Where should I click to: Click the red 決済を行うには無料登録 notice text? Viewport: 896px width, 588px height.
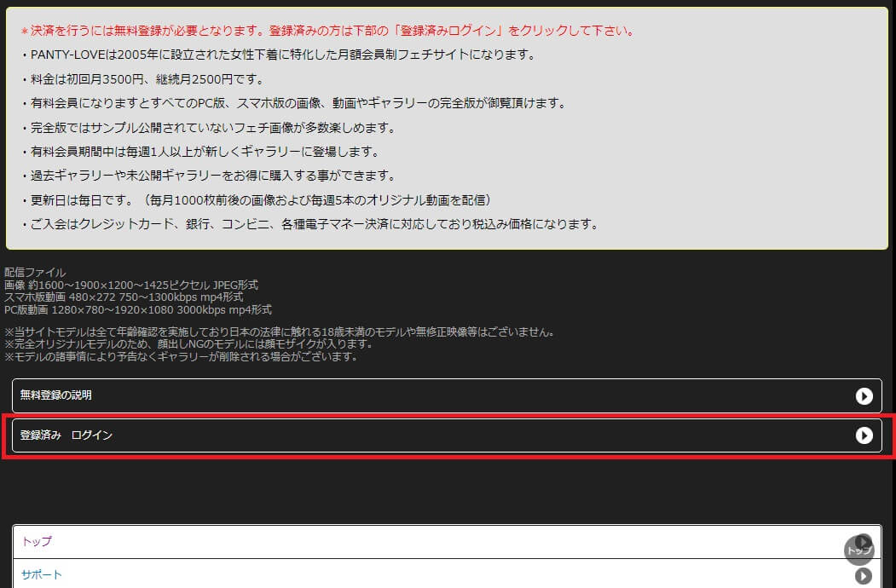point(327,31)
